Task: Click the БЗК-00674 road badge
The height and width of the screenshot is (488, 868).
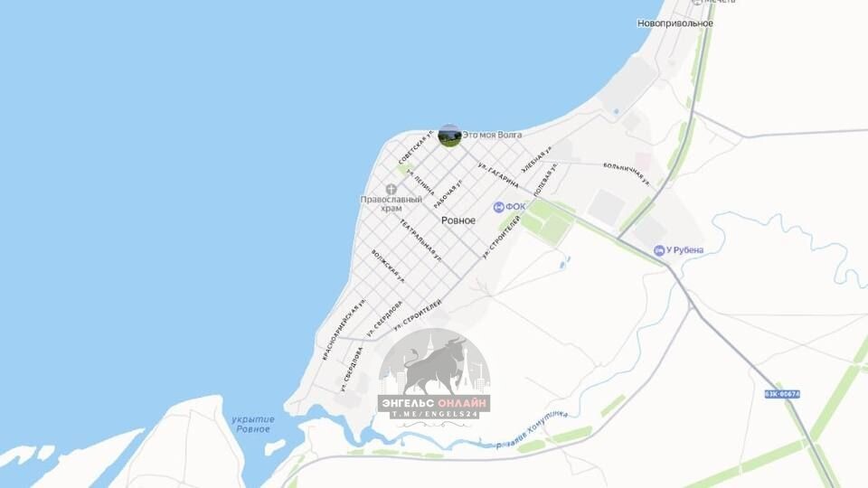Action: [x=782, y=394]
